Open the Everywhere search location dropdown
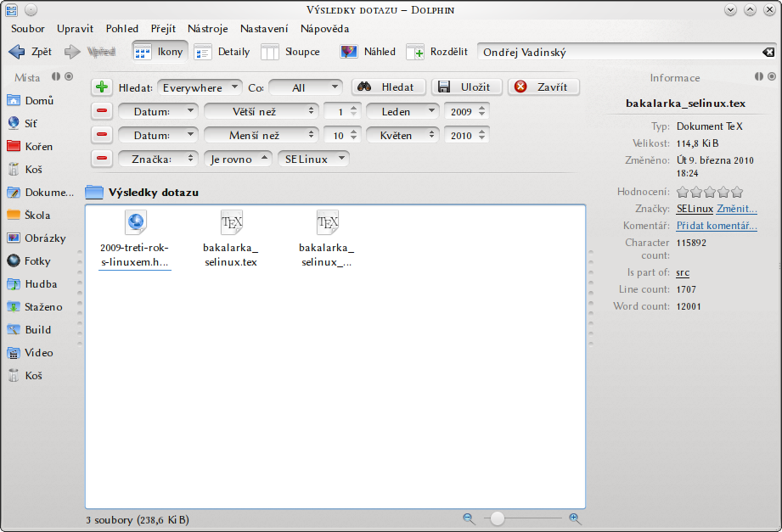The width and height of the screenshot is (782, 532). 200,87
